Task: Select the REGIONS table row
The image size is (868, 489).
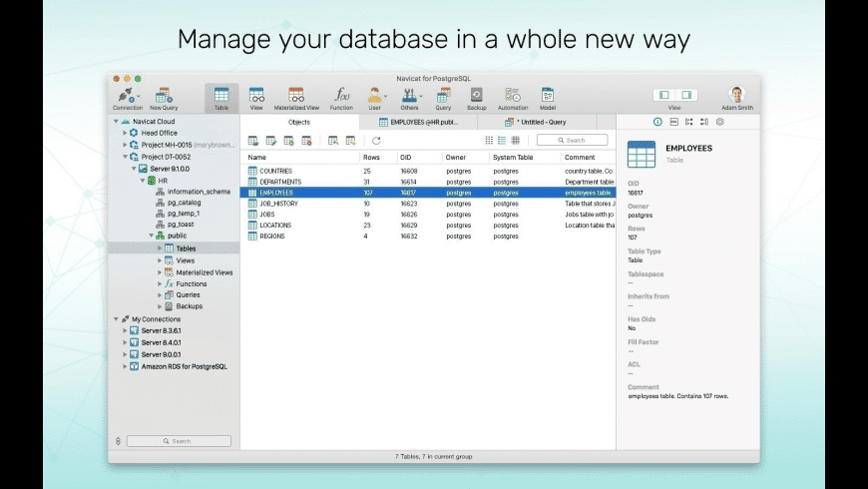Action: [x=428, y=236]
